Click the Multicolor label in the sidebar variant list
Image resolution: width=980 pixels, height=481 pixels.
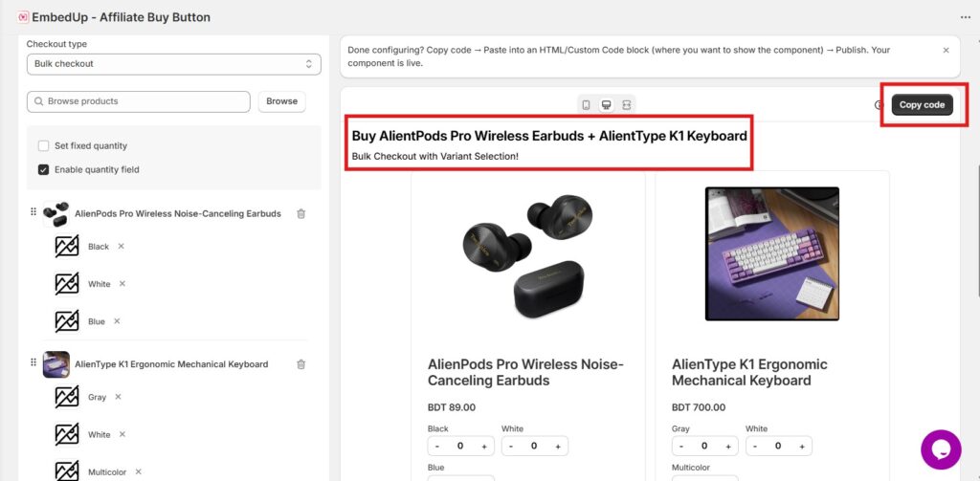pos(107,471)
